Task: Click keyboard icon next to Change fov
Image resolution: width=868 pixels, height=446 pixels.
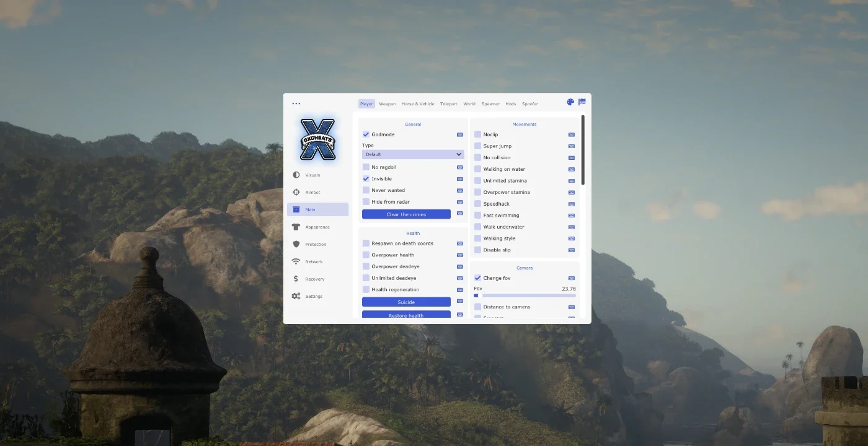Action: (572, 278)
